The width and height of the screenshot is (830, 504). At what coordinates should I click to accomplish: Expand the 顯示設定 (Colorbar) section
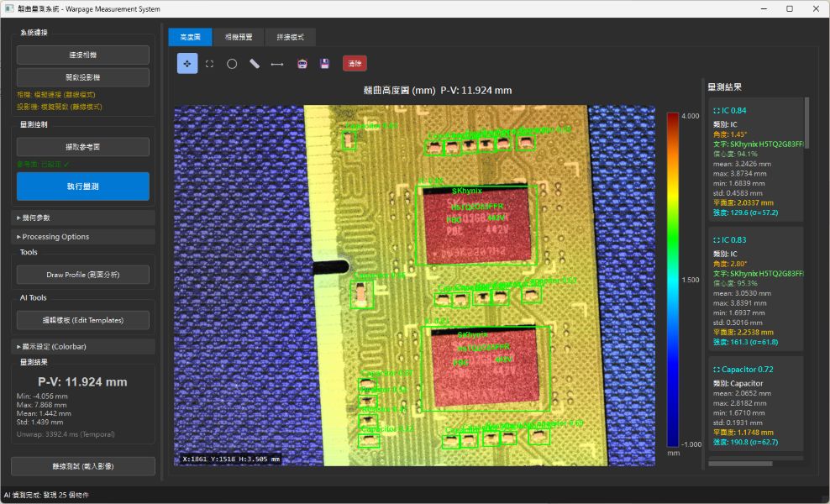coord(83,346)
